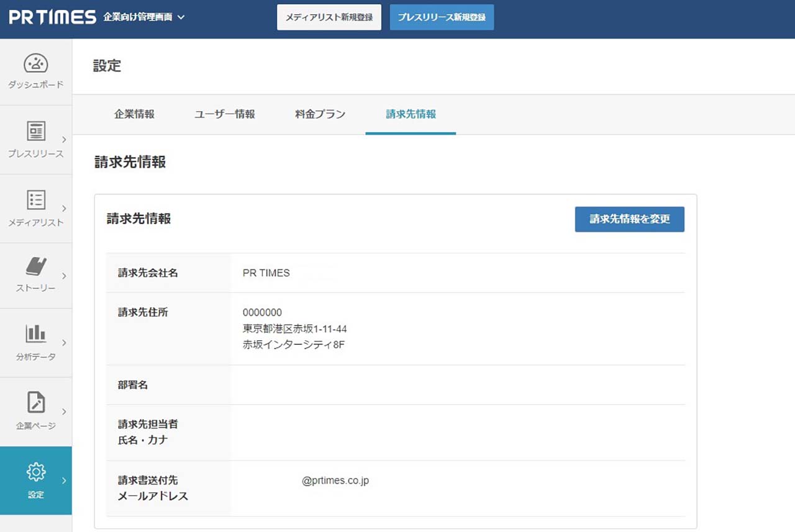The height and width of the screenshot is (532, 795).
Task: Select the 請求先情報 tab
Action: coord(410,114)
